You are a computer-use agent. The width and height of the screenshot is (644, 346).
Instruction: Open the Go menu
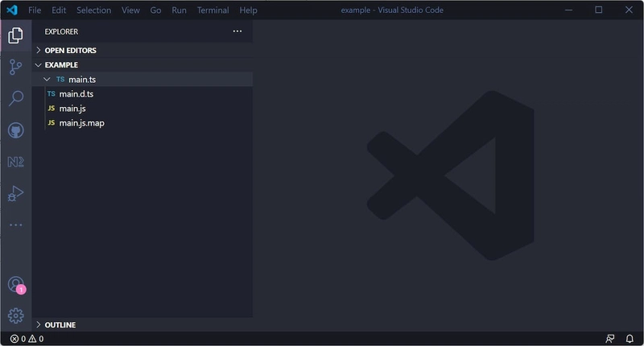[x=155, y=10]
